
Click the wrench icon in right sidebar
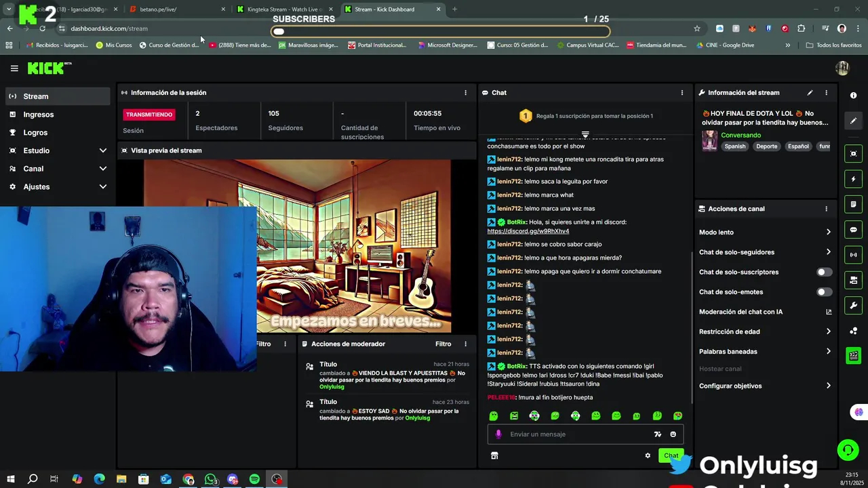tap(854, 306)
